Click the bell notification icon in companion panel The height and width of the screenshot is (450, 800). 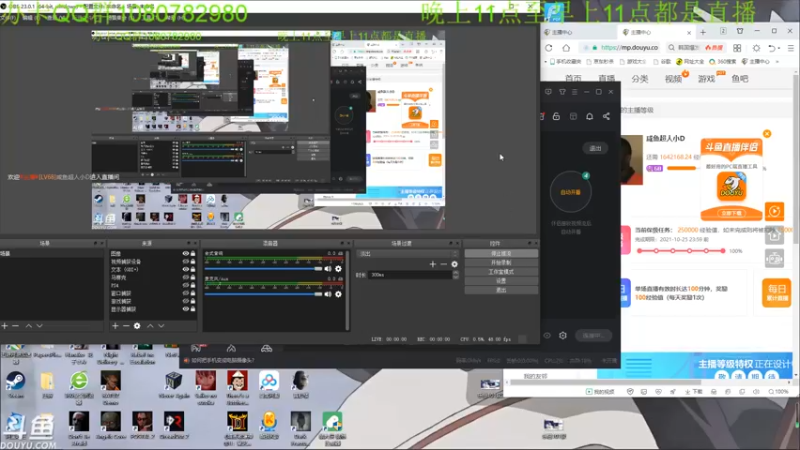(x=589, y=116)
